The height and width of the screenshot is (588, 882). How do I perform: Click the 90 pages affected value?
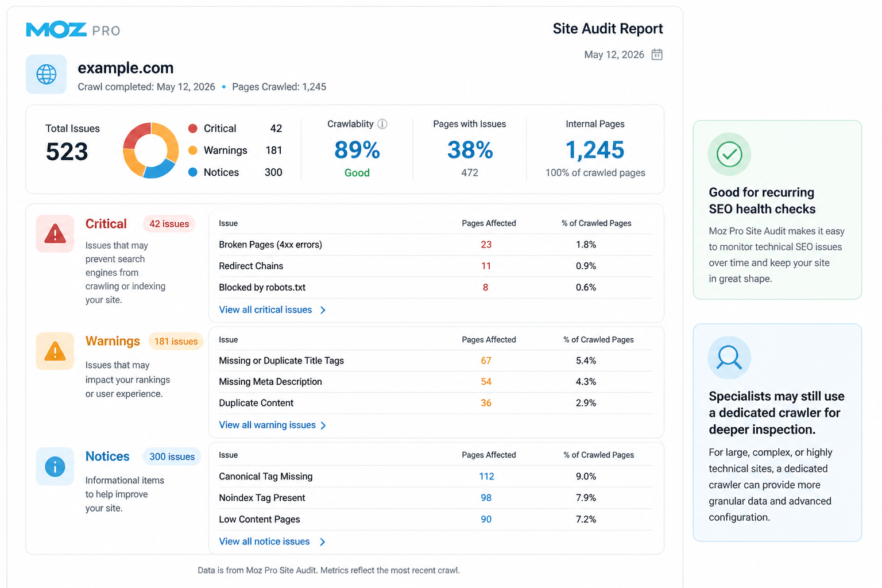click(486, 519)
